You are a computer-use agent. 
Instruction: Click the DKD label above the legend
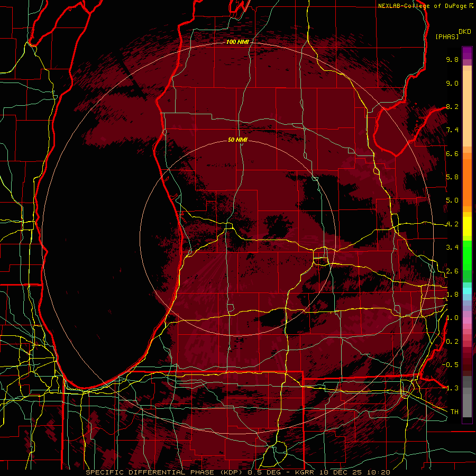[x=465, y=32]
